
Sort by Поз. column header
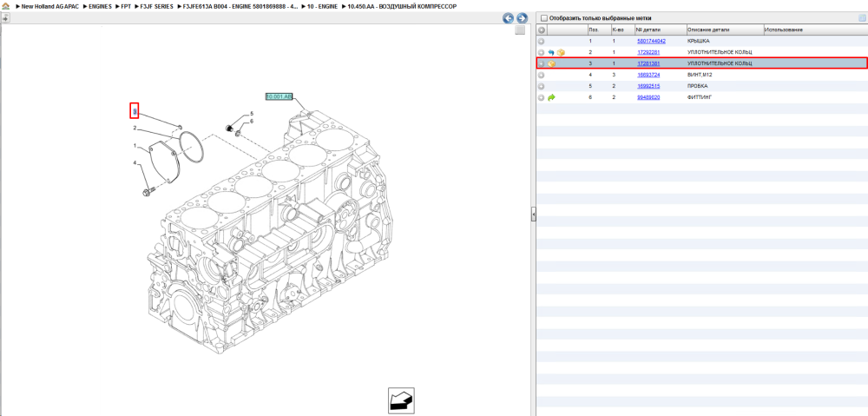pos(599,30)
